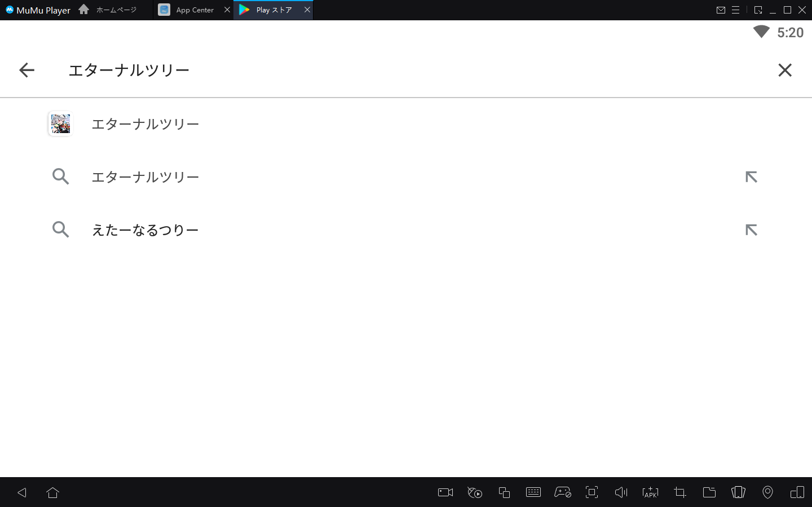
Task: Choose the katakana エターナルツリー search suggestion
Action: tap(145, 177)
